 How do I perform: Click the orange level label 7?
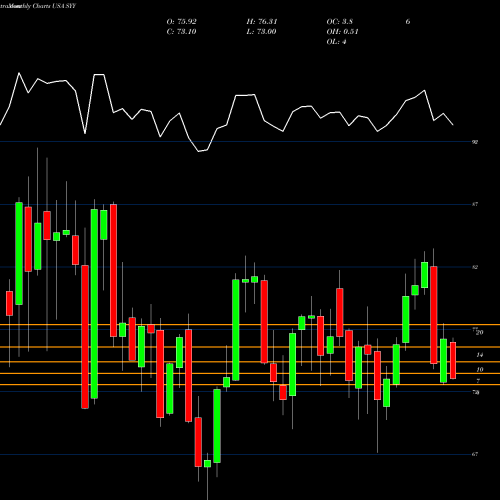click(478, 381)
